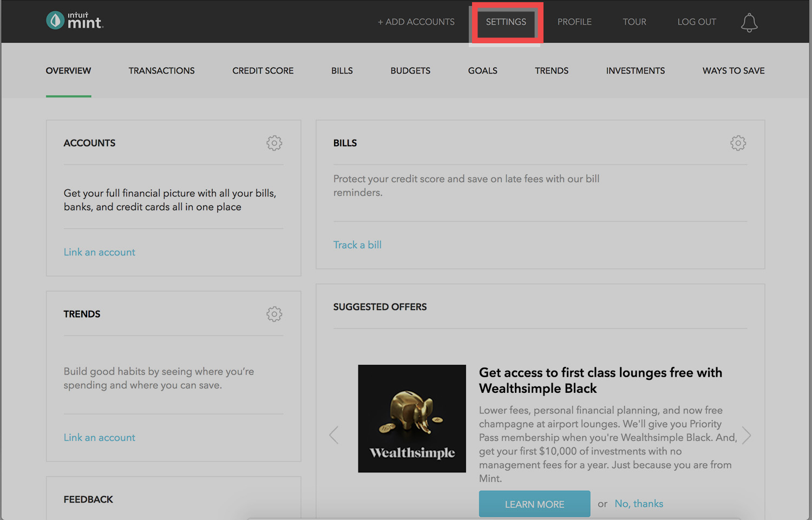
Task: Open the notifications bell
Action: [x=749, y=22]
